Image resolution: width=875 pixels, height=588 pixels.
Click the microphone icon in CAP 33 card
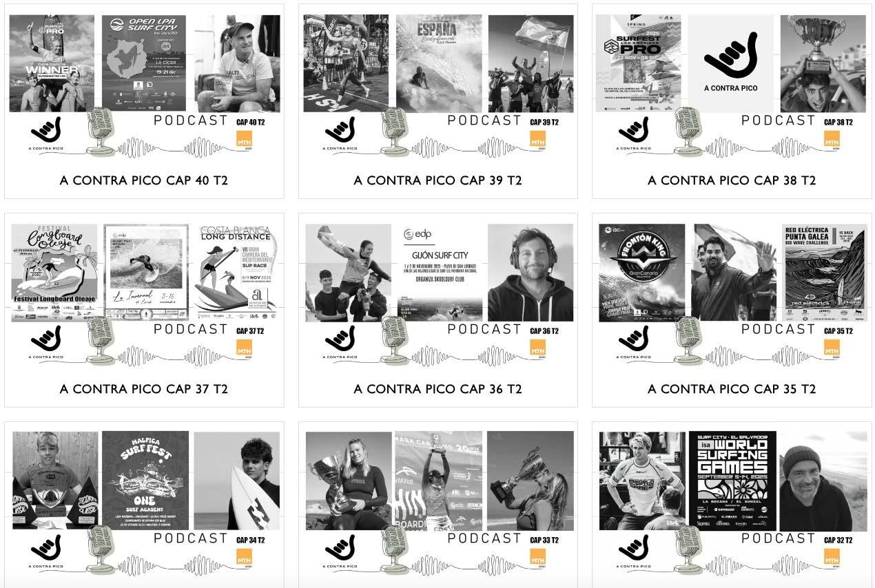(395, 549)
